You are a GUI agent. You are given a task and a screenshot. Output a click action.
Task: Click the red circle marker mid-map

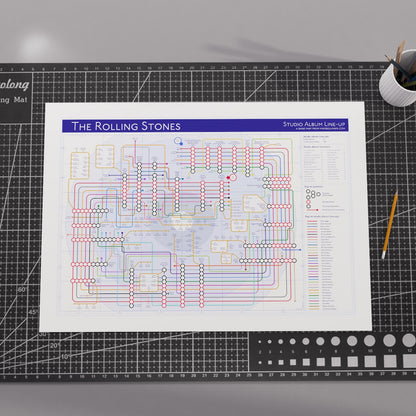coord(233,178)
